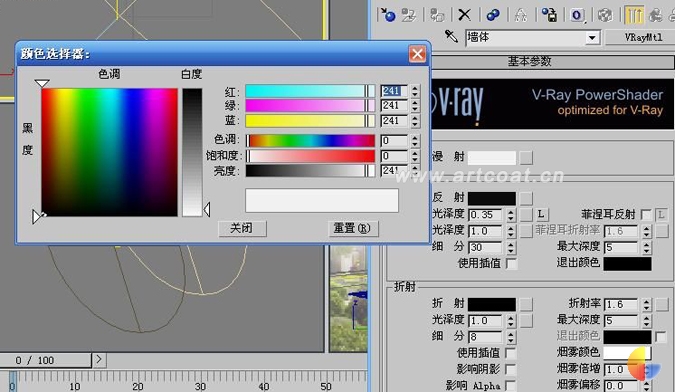Toggle the yellow Show End Result icon
The height and width of the screenshot is (392, 675).
[634, 15]
